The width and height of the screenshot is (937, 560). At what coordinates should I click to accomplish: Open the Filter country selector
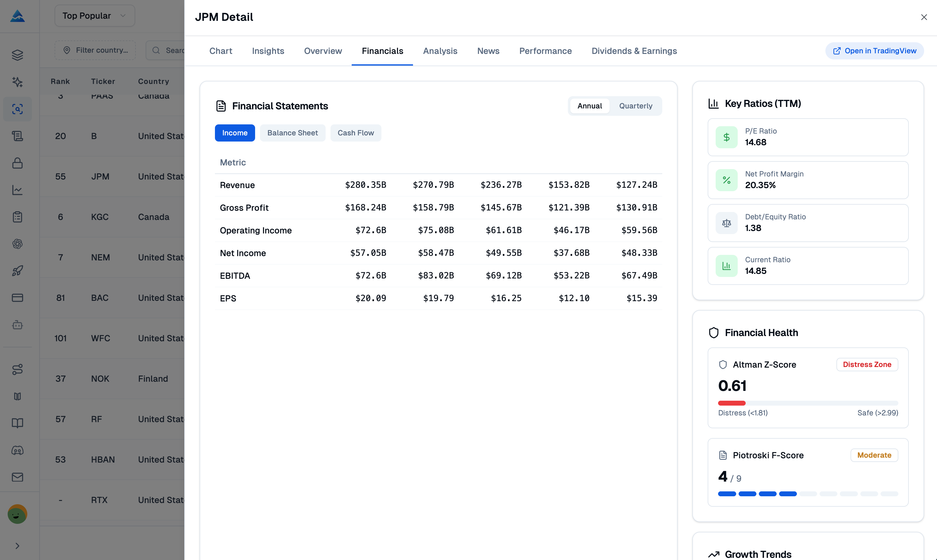pos(95,50)
